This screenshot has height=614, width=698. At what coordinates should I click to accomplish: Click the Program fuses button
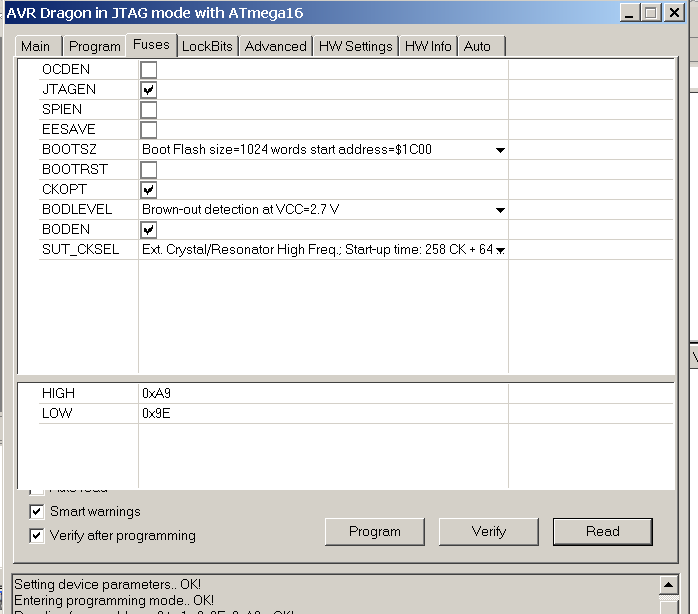374,532
